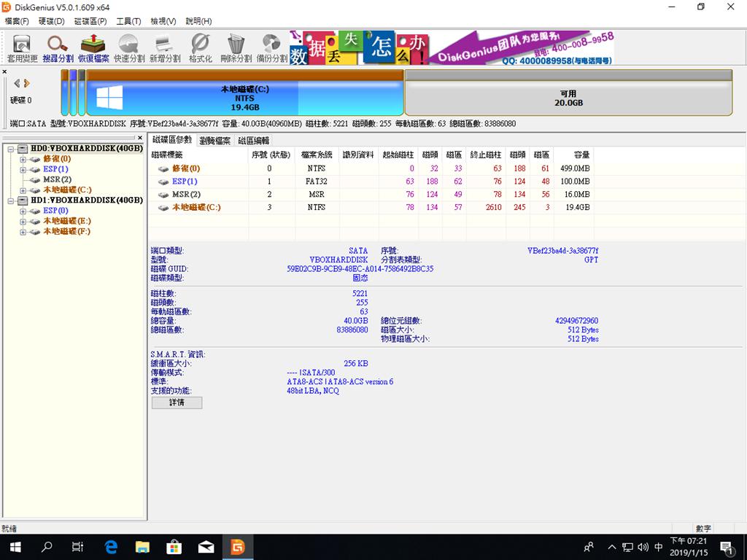Go to next disk with right arrow
The height and width of the screenshot is (560, 747).
[27, 83]
